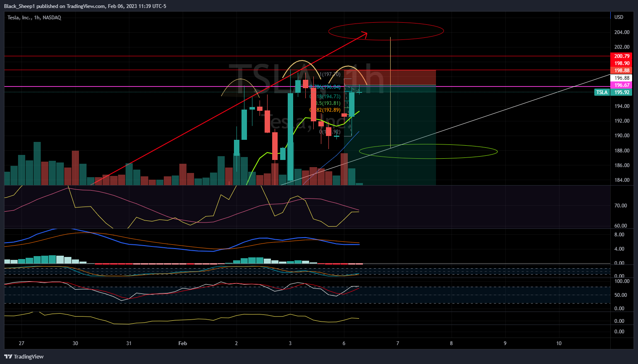Click the Fibonacci label 1(197.70)
The width and height of the screenshot is (638, 364).
click(x=330, y=74)
